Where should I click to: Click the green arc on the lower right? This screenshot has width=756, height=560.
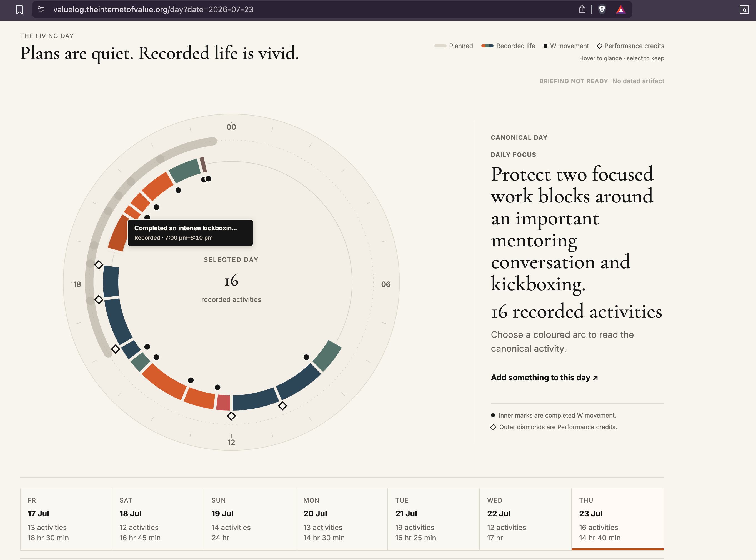327,356
